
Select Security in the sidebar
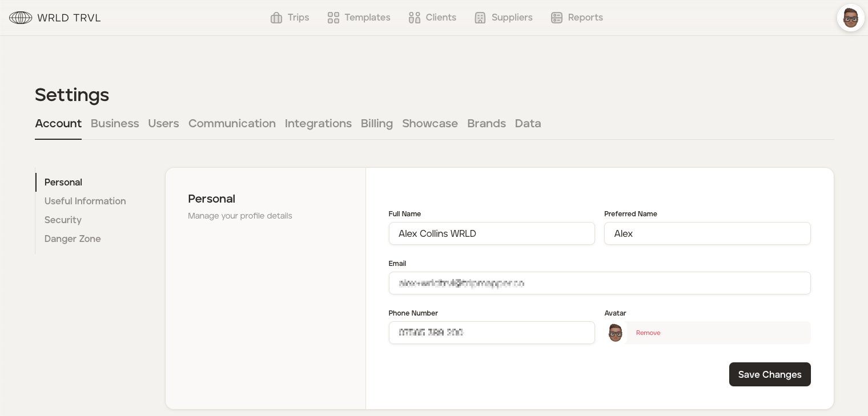[x=63, y=220]
